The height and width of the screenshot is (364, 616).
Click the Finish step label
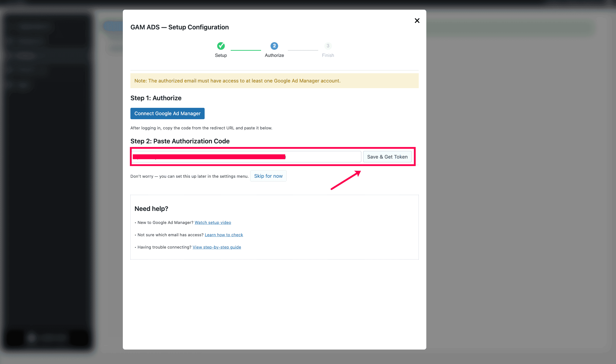328,55
